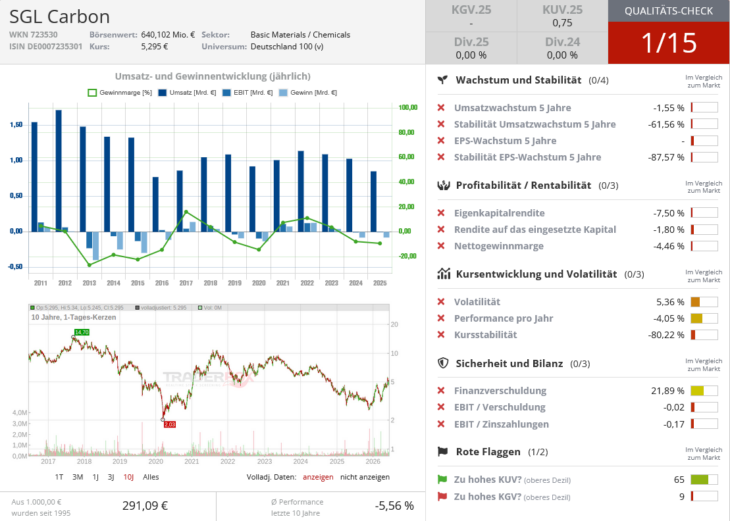Screen dimensions: 730x521
Task: Open the Kursstabilität criterion link
Action: click(x=485, y=335)
